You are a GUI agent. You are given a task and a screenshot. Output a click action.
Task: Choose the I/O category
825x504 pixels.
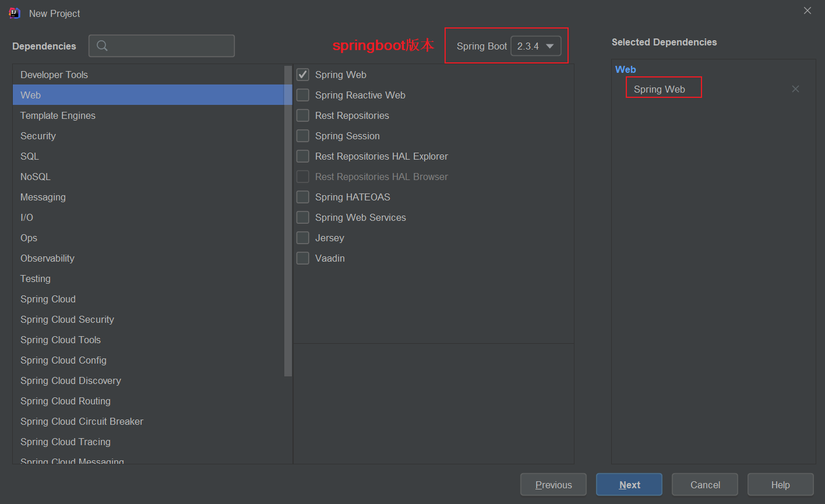pos(149,217)
